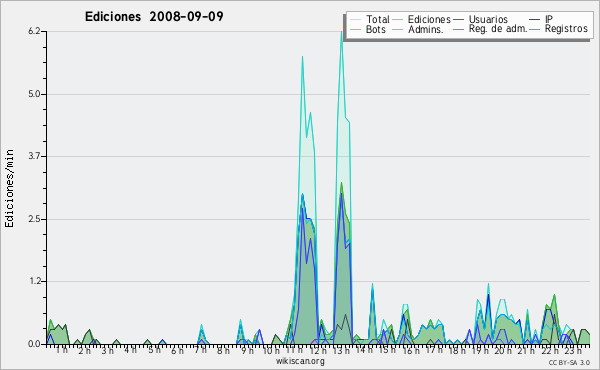Click the magenta Reg. de adm. legend line

(x=458, y=29)
